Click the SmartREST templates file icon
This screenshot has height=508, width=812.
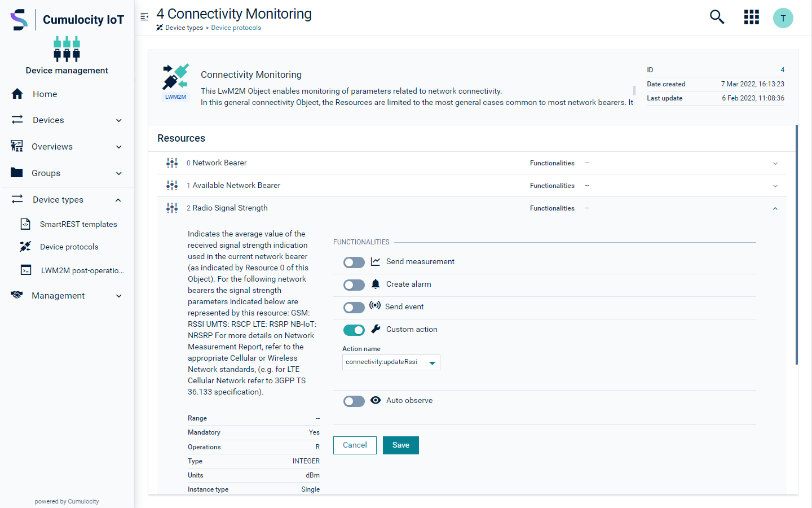pos(25,224)
